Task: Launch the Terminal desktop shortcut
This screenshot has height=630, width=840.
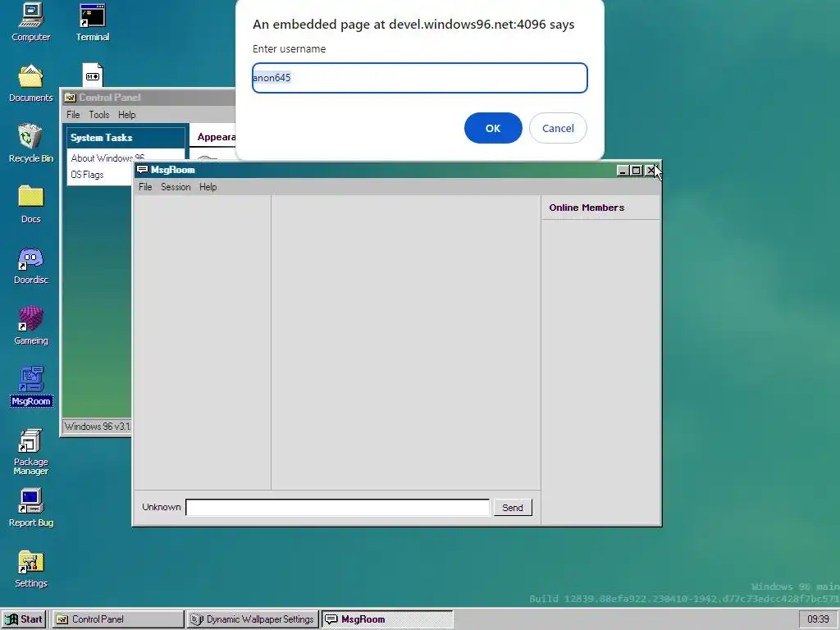Action: click(x=92, y=22)
